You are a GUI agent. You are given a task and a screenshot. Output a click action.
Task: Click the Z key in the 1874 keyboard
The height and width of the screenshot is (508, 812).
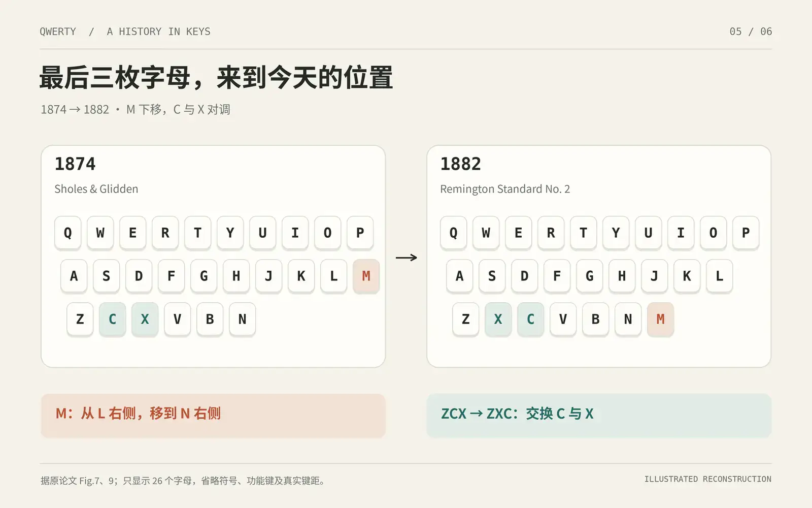tap(80, 319)
